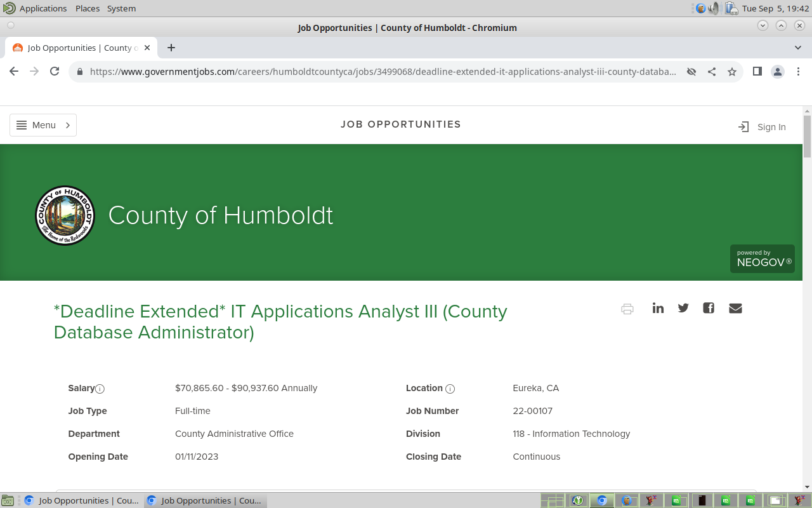Switch to first Job Opportunities taskbar window
This screenshot has height=508, width=812.
(x=82, y=500)
